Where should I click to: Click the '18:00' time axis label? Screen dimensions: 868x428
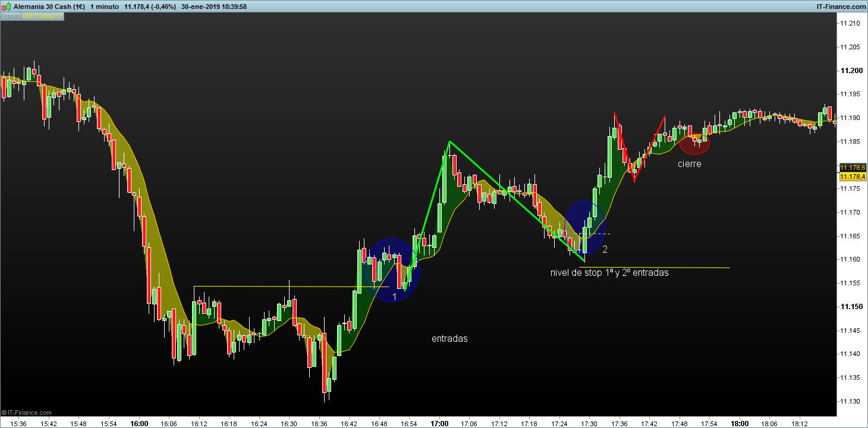740,424
